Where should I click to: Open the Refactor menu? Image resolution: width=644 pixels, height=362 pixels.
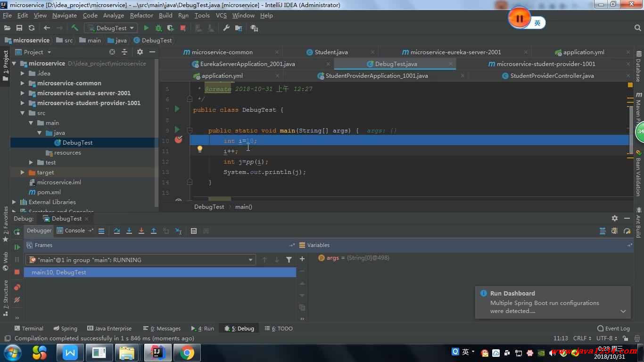point(141,15)
